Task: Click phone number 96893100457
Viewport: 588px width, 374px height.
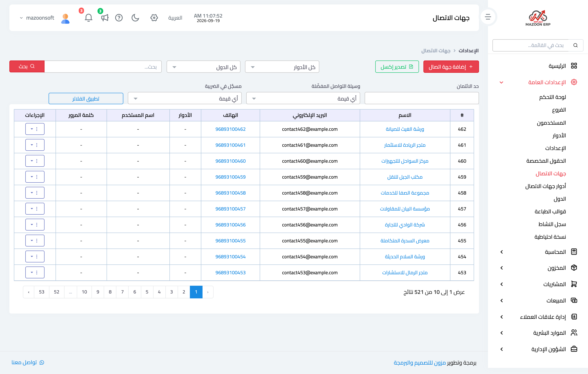Action: point(230,209)
